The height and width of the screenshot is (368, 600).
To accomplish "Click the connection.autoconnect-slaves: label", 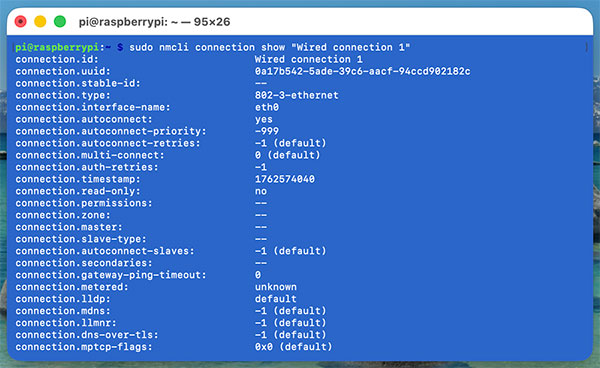I will (104, 251).
